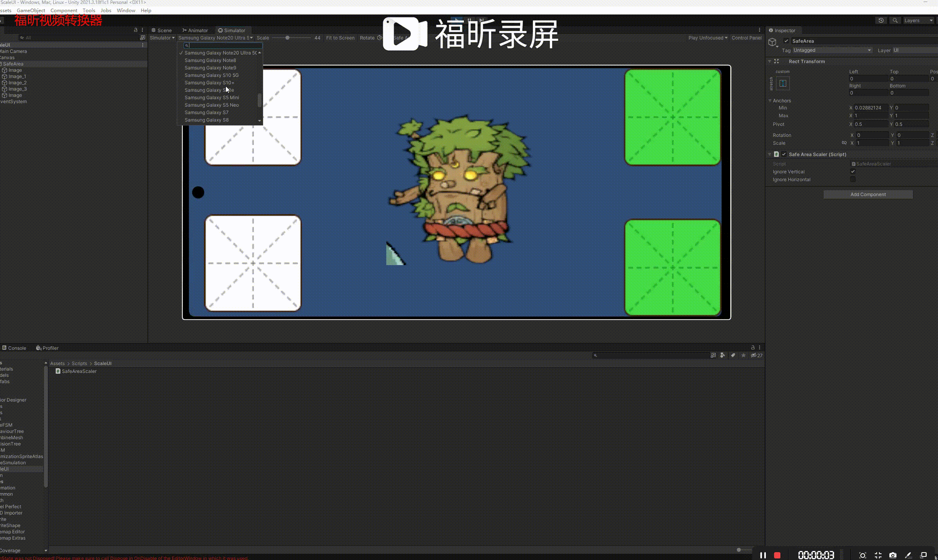Viewport: 938px width, 560px height.
Task: Open the Simulator panel three-dot menu
Action: coord(760,30)
